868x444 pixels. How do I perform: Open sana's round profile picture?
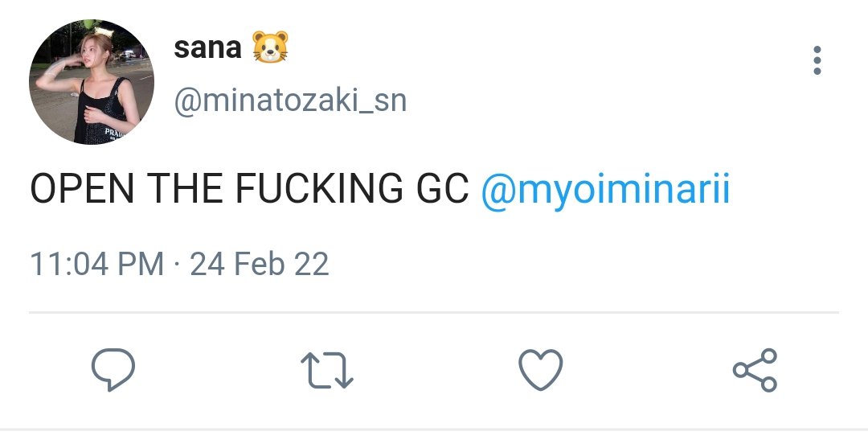(x=92, y=82)
